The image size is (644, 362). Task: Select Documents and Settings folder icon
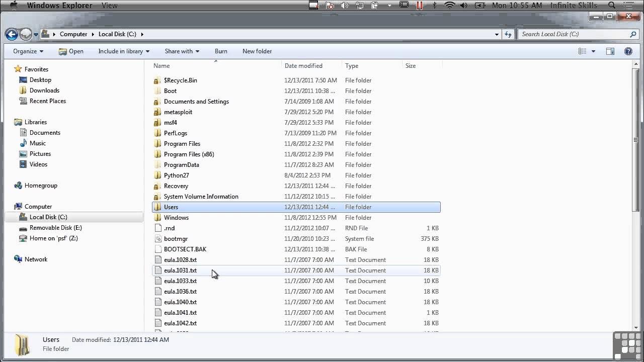pos(157,102)
